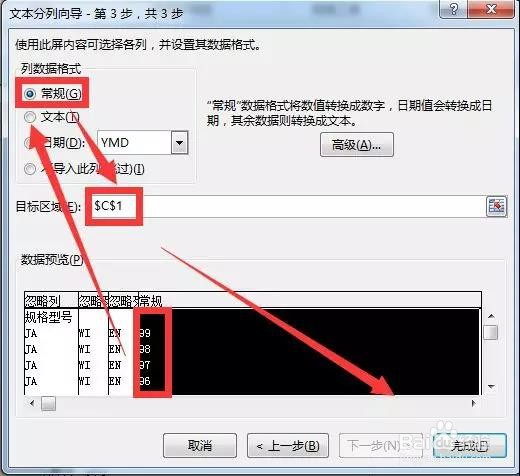Image resolution: width=520 pixels, height=476 pixels.
Task: Click the preview horizontal scrollbar right arrow
Action: 473,404
